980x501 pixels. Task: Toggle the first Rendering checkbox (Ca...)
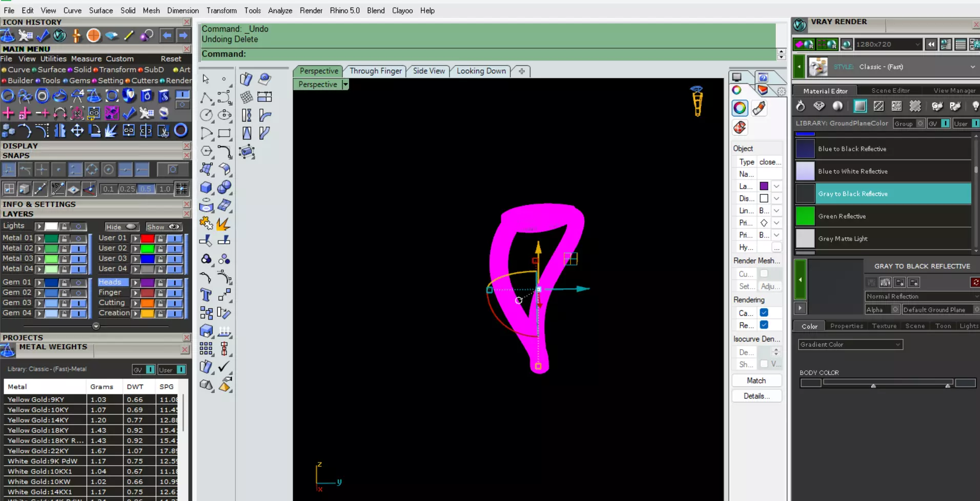764,313
